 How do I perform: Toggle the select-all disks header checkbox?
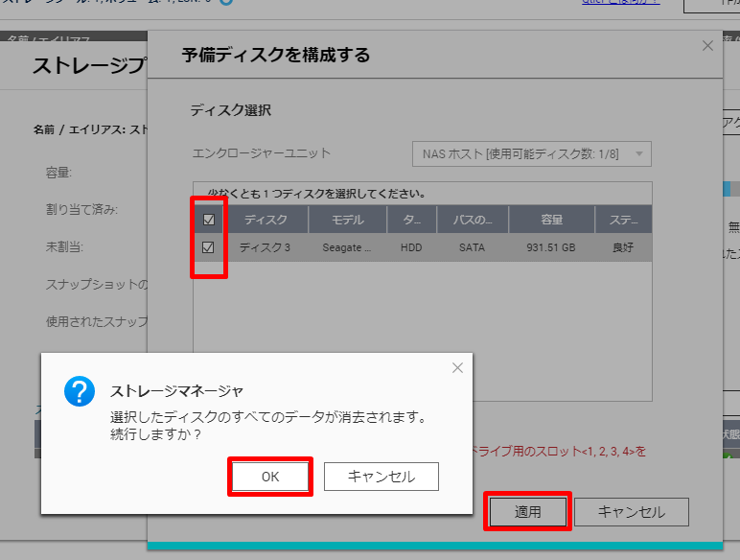(209, 220)
